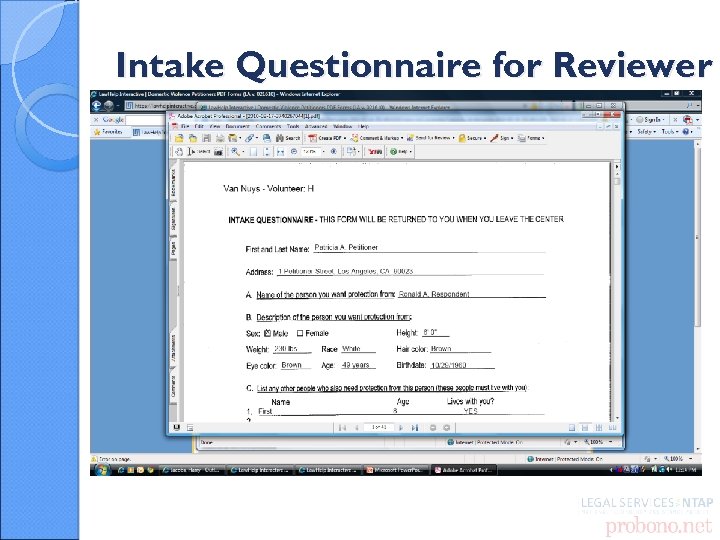The image size is (720, 540).
Task: Open the Create PDF dropdown
Action: 327,138
